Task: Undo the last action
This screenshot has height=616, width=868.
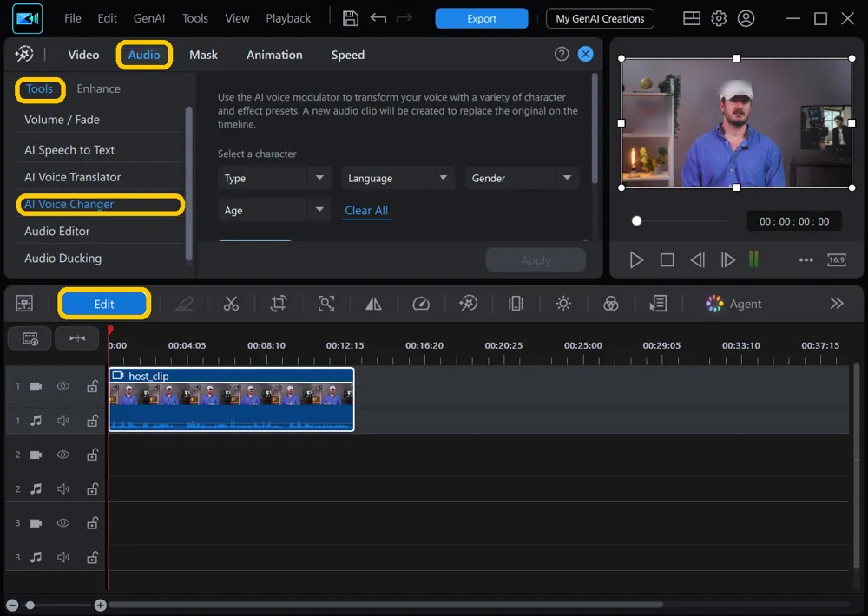Action: (378, 18)
